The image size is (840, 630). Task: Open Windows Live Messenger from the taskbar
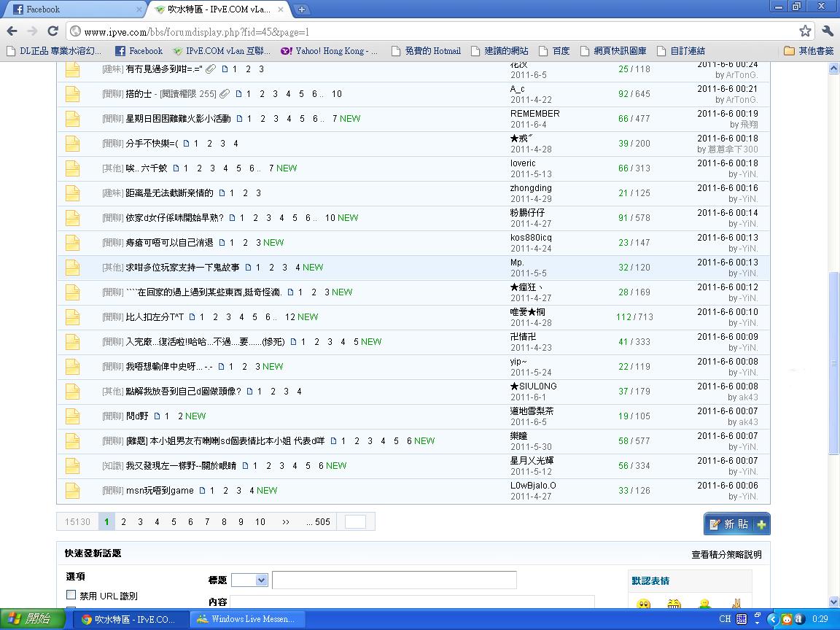point(246,619)
